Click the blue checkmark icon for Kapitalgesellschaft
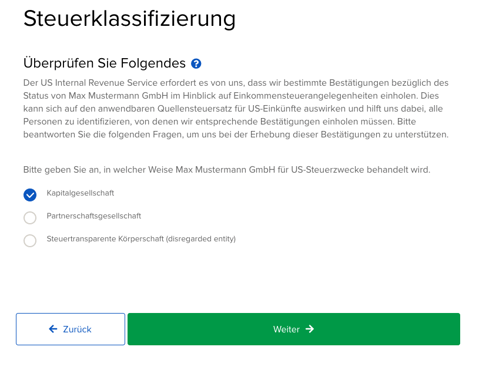The width and height of the screenshot is (479, 377). tap(30, 195)
